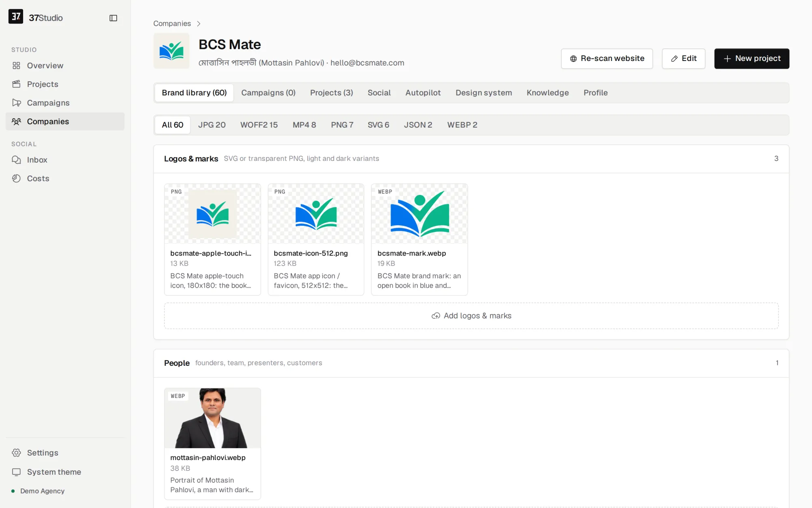Viewport: 812px width, 508px height.
Task: Open the Design system tab
Action: click(x=484, y=93)
